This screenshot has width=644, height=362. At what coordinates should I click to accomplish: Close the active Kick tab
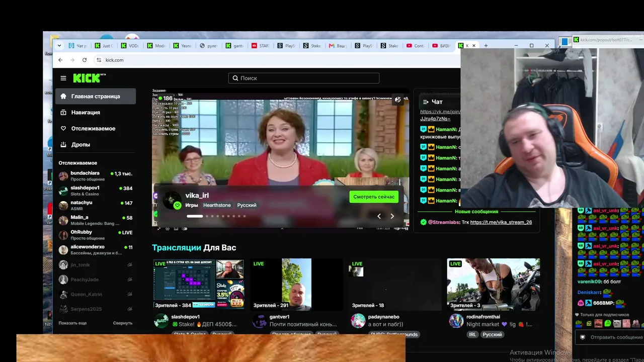(x=473, y=46)
